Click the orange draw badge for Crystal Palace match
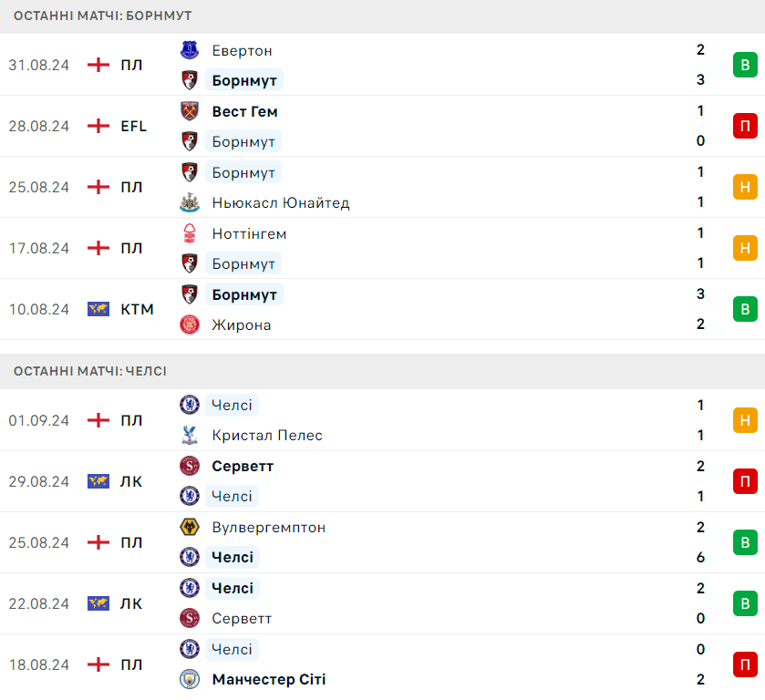The height and width of the screenshot is (700, 765). point(745,420)
